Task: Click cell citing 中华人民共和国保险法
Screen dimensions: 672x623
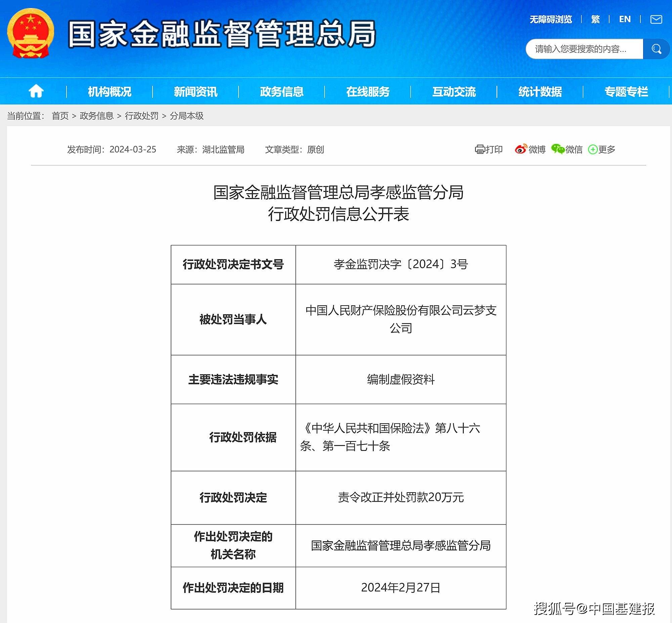Action: (x=401, y=437)
